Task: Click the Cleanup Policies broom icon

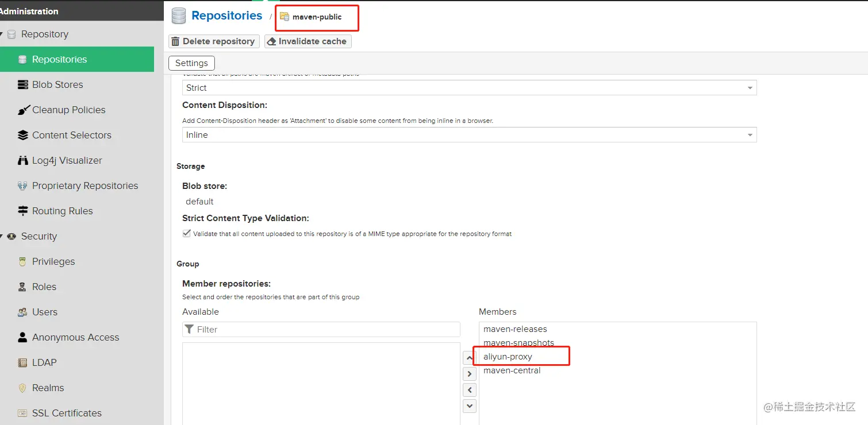Action: (x=22, y=110)
